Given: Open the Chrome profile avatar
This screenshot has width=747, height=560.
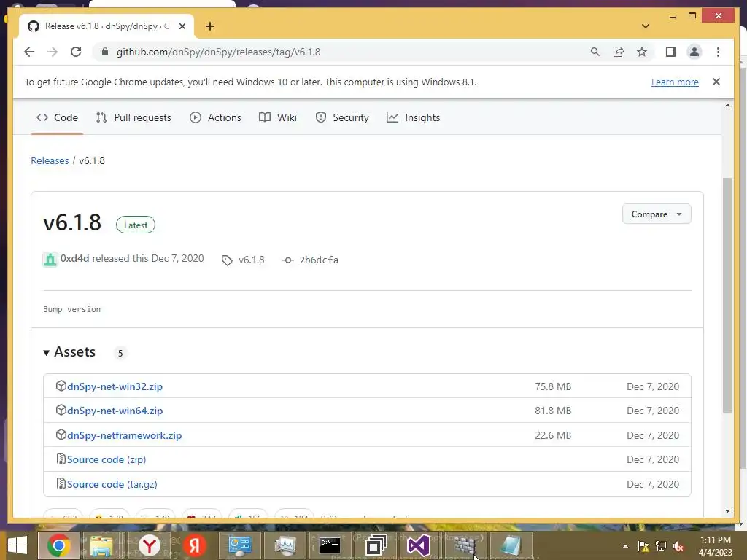Looking at the screenshot, I should point(694,52).
